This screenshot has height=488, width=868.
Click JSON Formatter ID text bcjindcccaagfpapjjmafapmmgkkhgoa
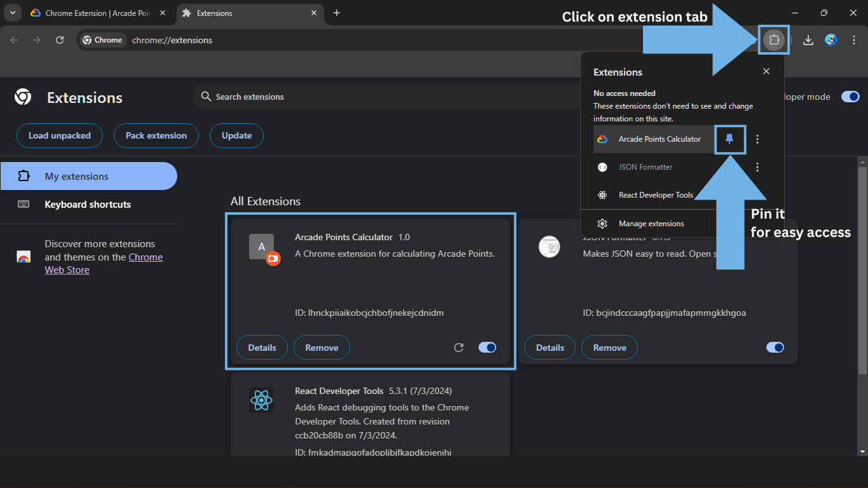664,313
